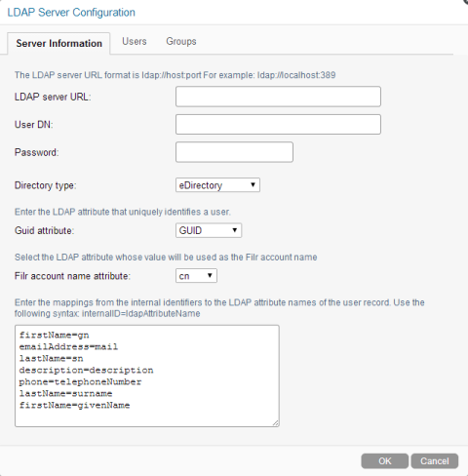The width and height of the screenshot is (468, 476).
Task: Select the Server Information tab
Action: pyautogui.click(x=58, y=43)
